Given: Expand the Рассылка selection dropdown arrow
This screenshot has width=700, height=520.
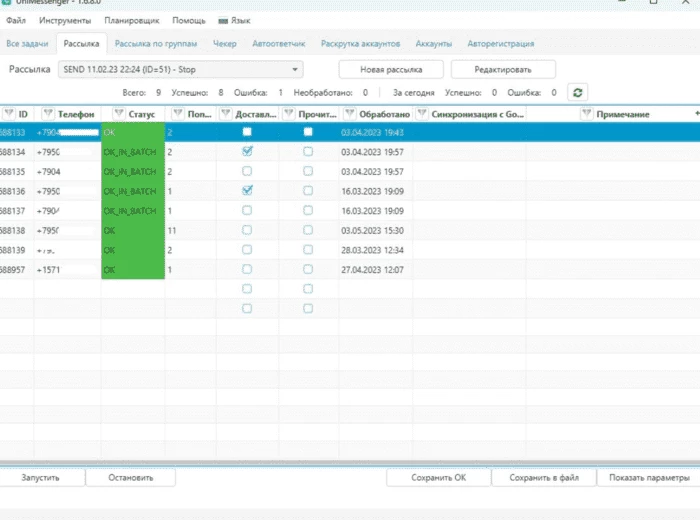Looking at the screenshot, I should (295, 70).
